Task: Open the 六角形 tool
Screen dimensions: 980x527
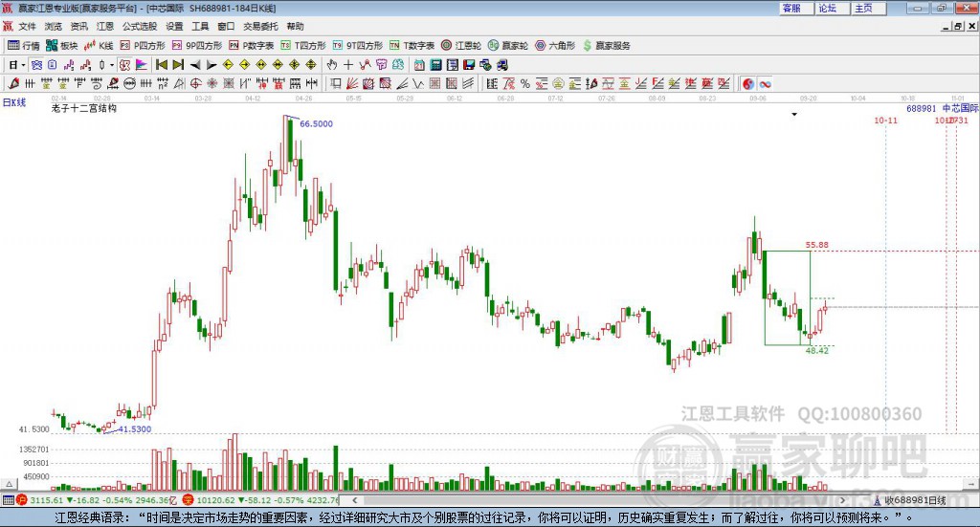Action: tap(555, 46)
